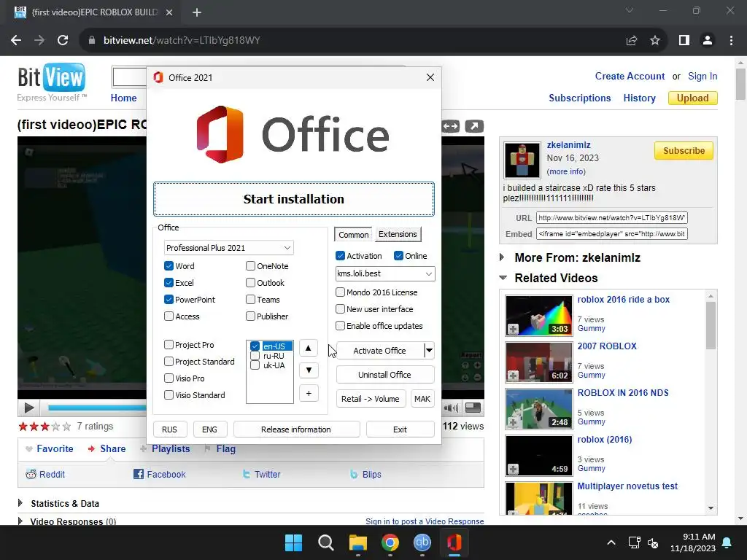Open qBittorrent from taskbar
Viewport: 747px width, 560px height.
coord(422,542)
